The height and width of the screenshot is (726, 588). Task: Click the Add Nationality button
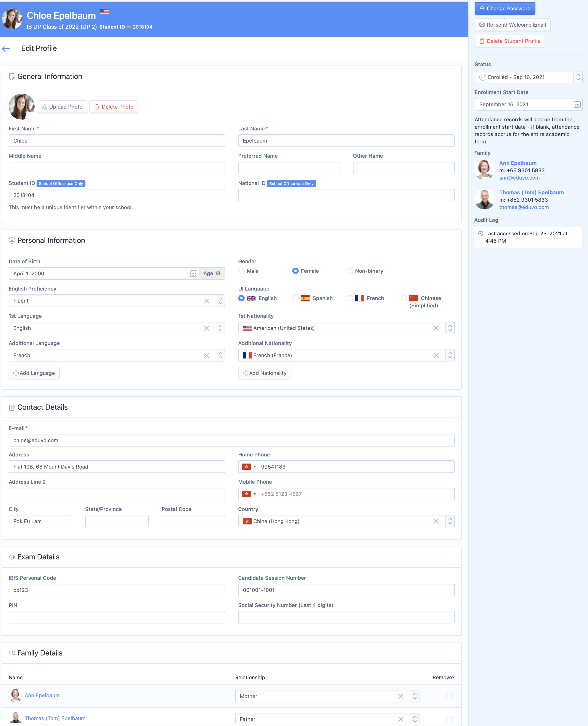pyautogui.click(x=265, y=373)
